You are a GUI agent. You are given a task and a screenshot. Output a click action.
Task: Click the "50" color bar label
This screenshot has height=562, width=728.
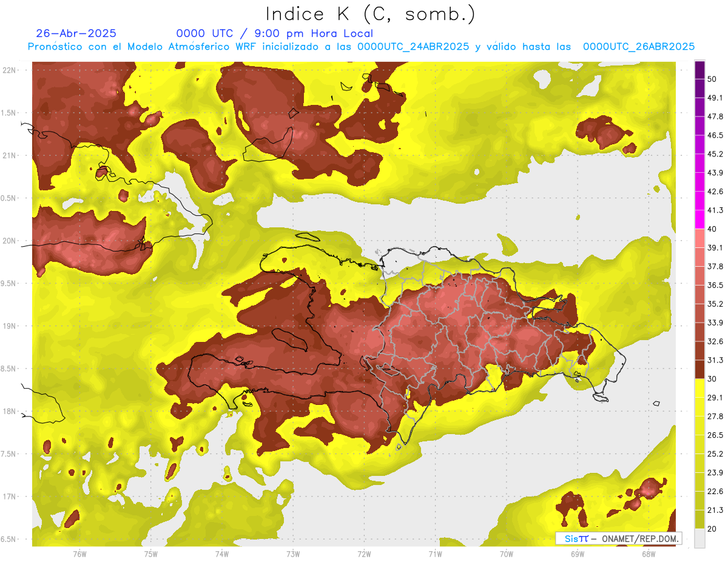tap(712, 79)
